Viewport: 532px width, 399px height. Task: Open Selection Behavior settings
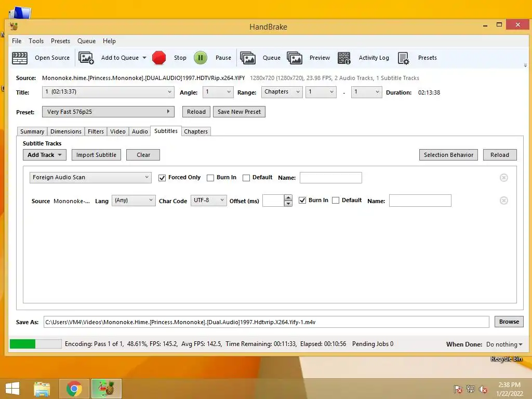(448, 155)
